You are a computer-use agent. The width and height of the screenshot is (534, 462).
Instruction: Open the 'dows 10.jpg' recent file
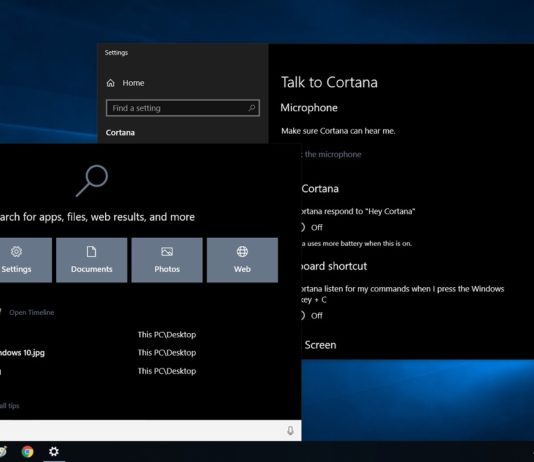[22, 353]
